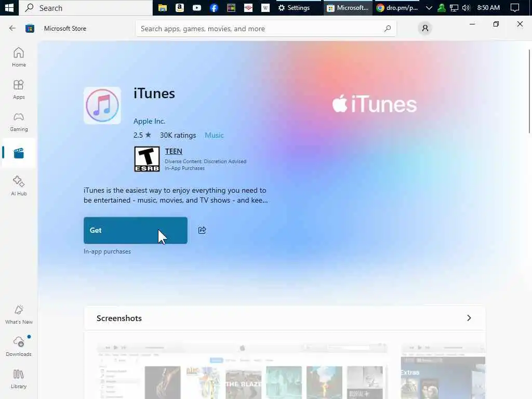532x399 pixels.
Task: Click the app description text
Action: pyautogui.click(x=176, y=195)
